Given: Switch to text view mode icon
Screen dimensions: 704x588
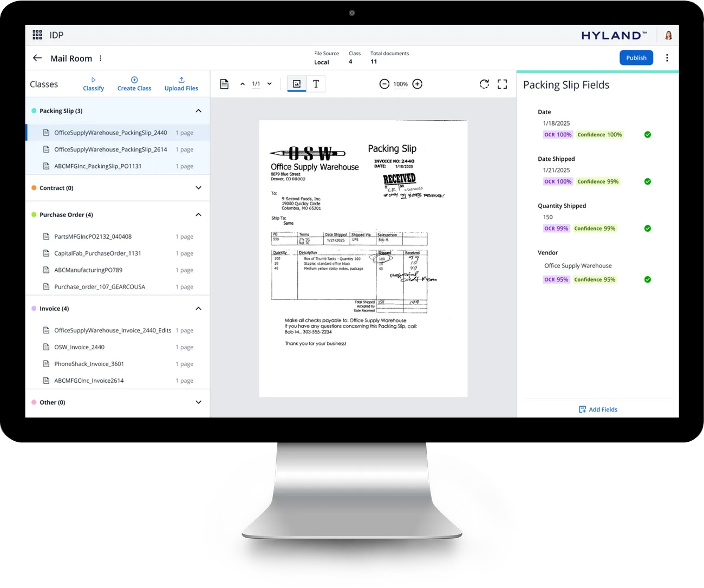Looking at the screenshot, I should pyautogui.click(x=316, y=84).
